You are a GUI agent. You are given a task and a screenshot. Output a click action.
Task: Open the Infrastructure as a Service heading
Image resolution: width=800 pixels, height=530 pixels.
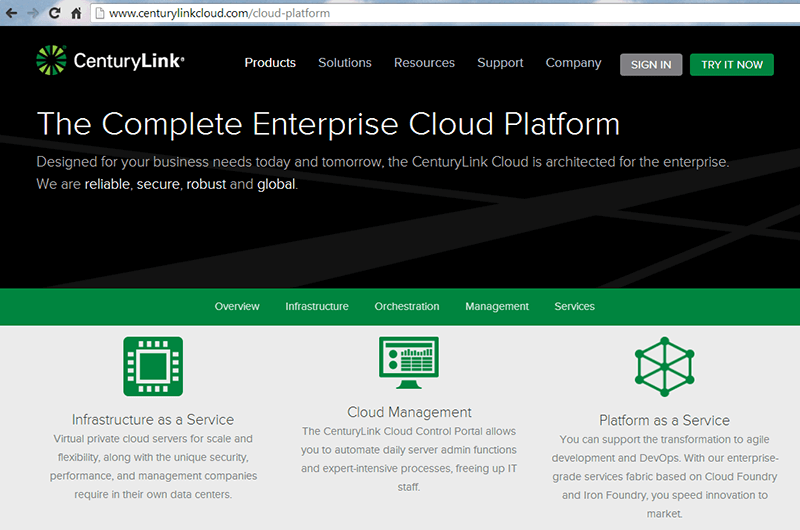point(153,419)
